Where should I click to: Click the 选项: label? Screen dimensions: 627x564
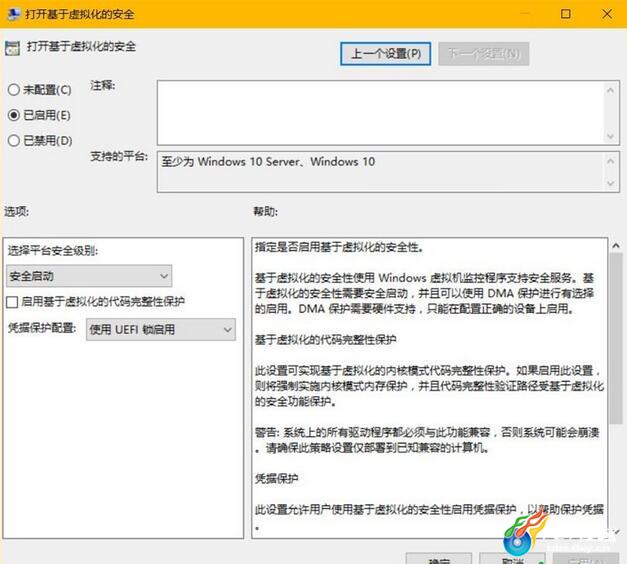pos(17,211)
